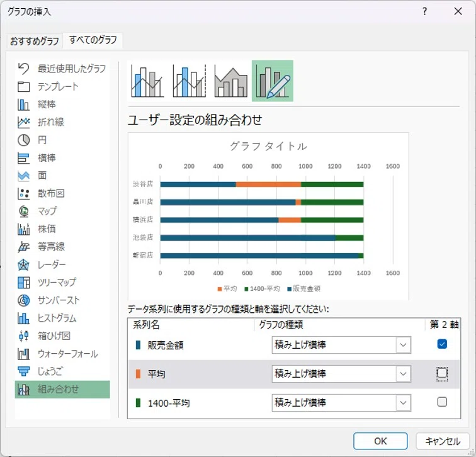Select the 平均 series name

[156, 374]
